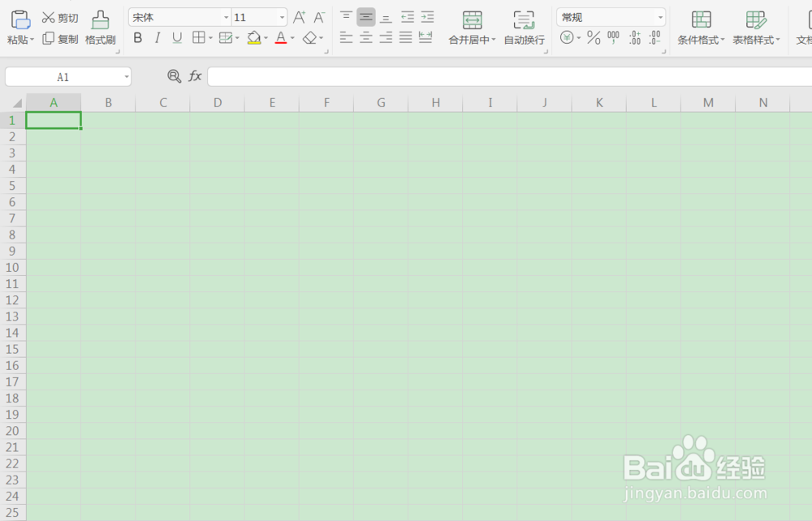Click Table Style (表格样式) icon
Screen dimensions: 812x521
[755, 19]
